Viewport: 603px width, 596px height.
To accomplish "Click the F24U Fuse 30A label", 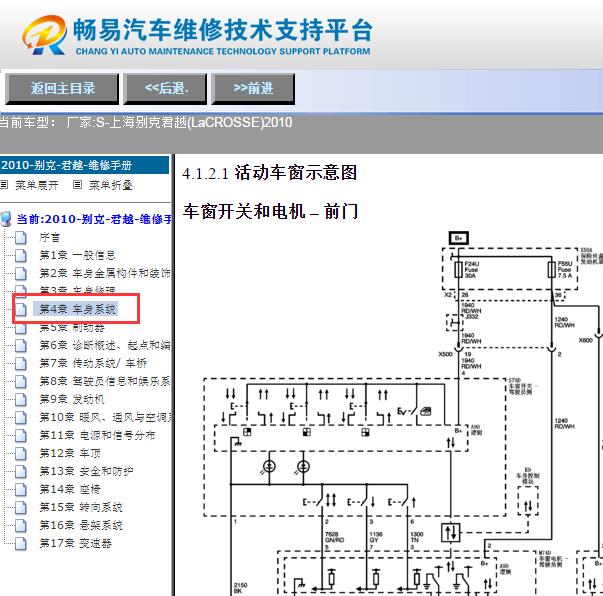I will point(471,270).
